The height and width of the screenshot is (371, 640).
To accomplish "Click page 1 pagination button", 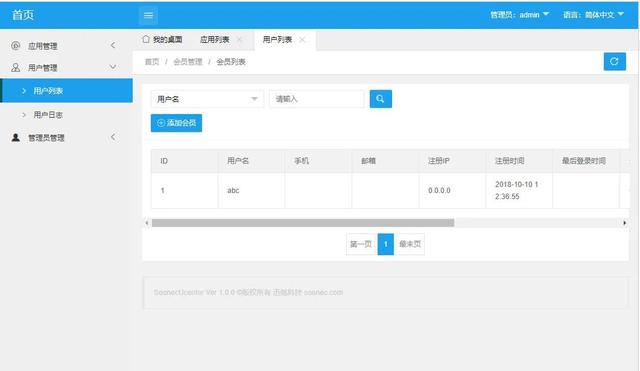I will click(386, 244).
